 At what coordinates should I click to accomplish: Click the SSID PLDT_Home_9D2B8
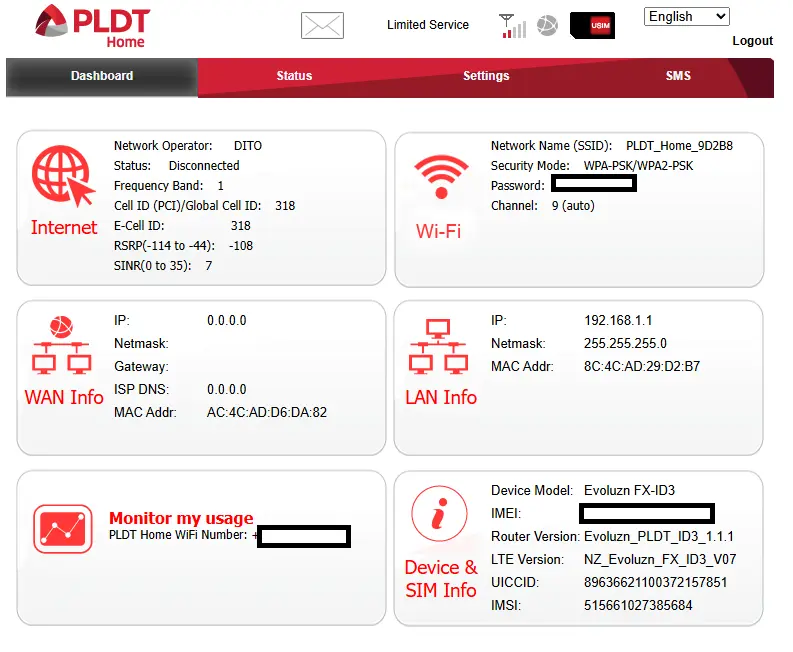click(679, 146)
